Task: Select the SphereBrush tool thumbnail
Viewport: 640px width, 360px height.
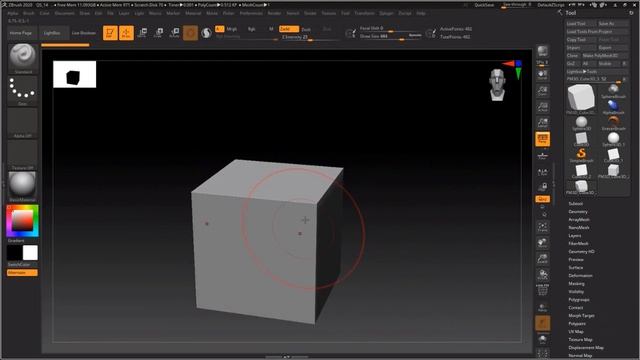Action: [x=613, y=91]
